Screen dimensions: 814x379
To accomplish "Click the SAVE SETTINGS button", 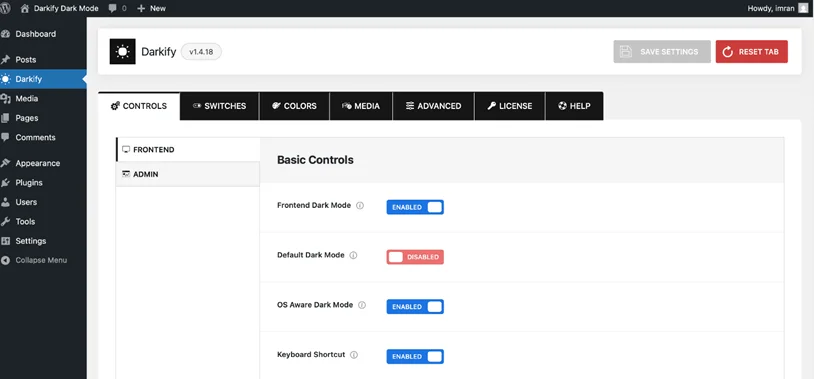I will (x=662, y=52).
